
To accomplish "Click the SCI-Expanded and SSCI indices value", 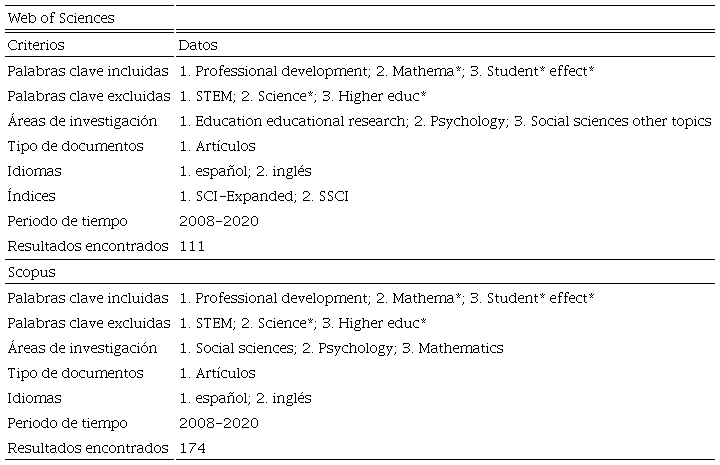I will coord(264,196).
